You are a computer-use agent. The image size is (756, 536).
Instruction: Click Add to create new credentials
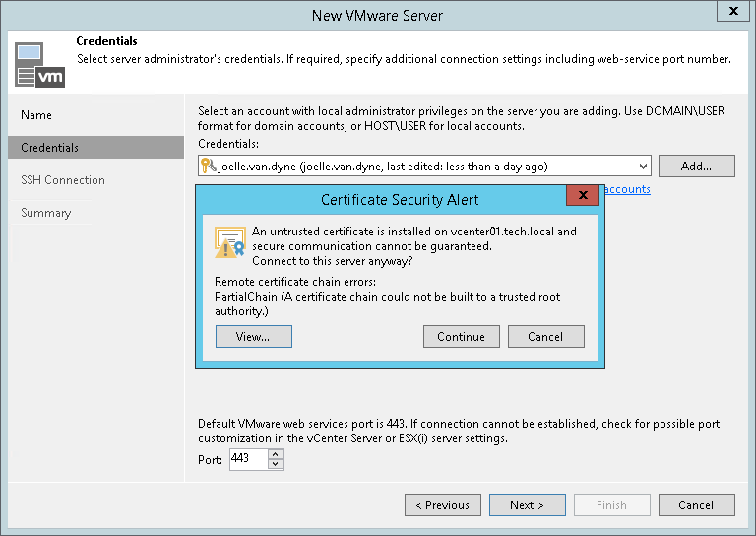[696, 167]
